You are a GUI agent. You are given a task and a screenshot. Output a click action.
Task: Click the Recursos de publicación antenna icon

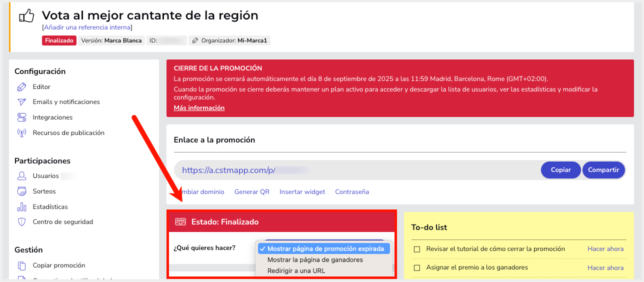pos(21,133)
